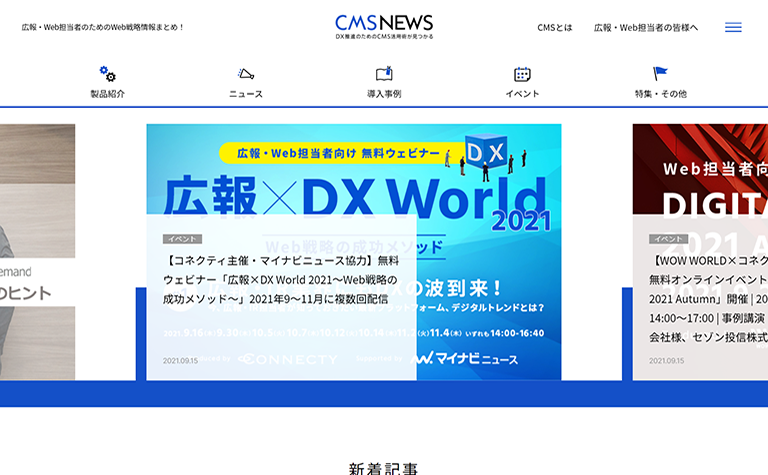Click the 2021.09.15 date on the DX World card
This screenshot has width=768, height=475.
coord(180,360)
